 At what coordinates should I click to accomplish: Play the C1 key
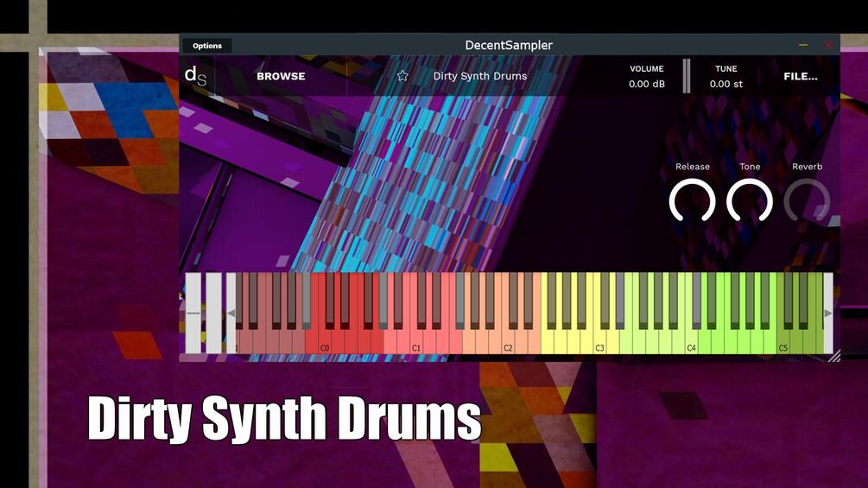tap(416, 342)
